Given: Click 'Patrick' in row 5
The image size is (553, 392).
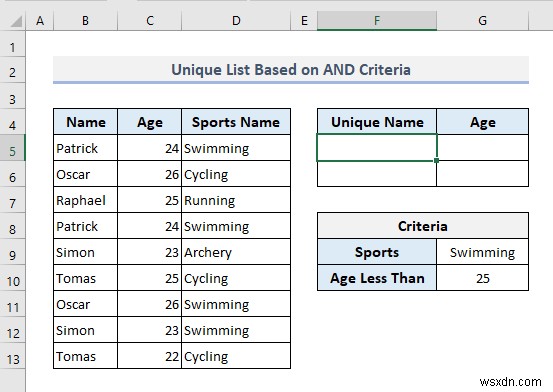Looking at the screenshot, I should coord(86,148).
